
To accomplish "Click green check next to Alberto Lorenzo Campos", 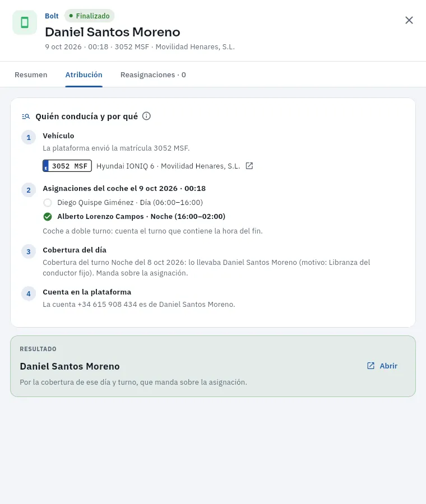I will [x=48, y=217].
